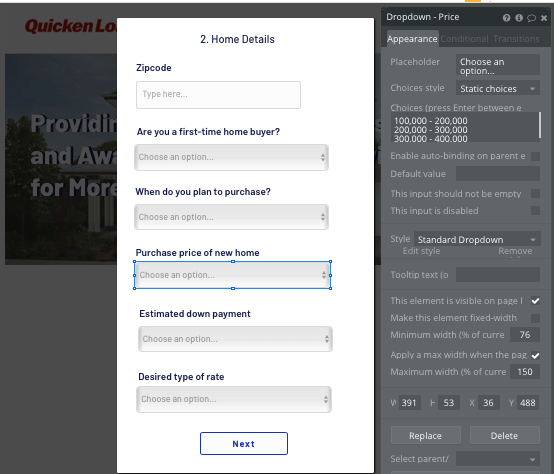The width and height of the screenshot is (554, 474).
Task: Uncheck 'This element is visible on page load'
Action: (535, 301)
